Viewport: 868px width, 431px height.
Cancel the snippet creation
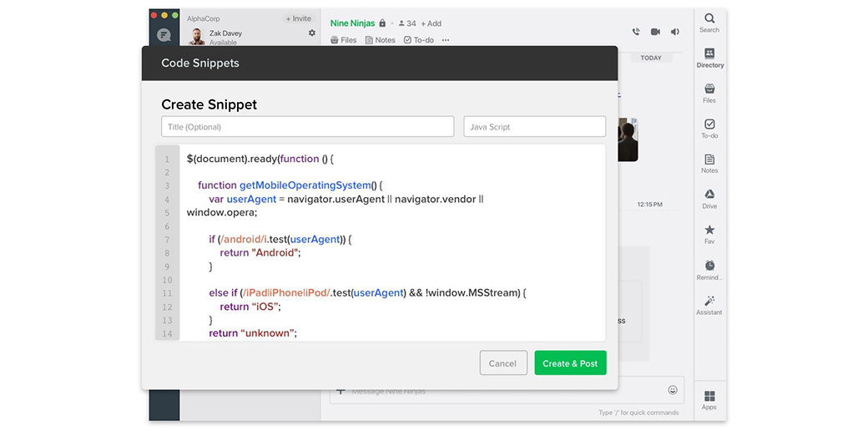(502, 363)
